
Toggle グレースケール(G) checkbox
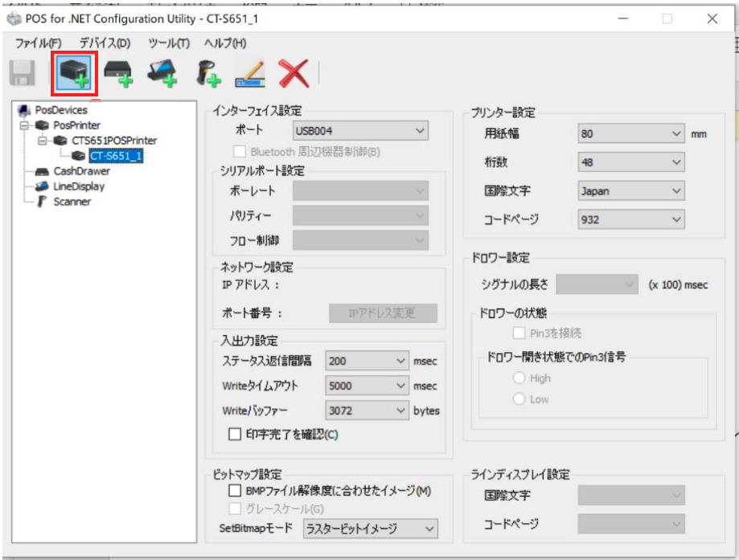click(x=235, y=509)
